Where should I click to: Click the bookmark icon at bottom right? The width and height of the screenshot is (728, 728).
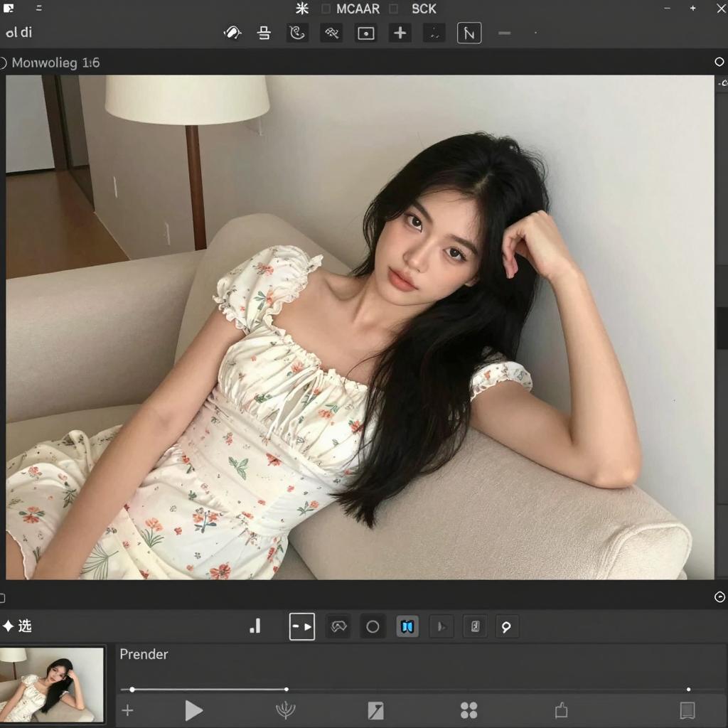pos(687,710)
